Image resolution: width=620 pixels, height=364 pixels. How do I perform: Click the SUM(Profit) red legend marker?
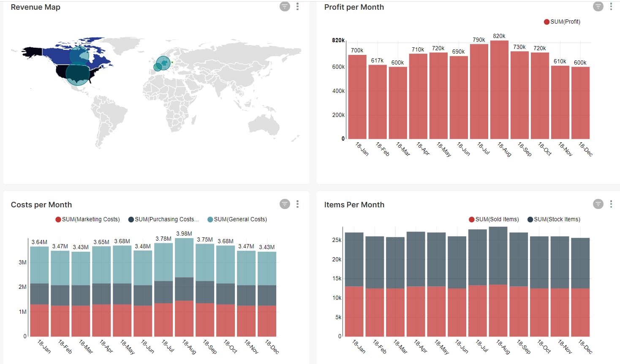pyautogui.click(x=547, y=22)
